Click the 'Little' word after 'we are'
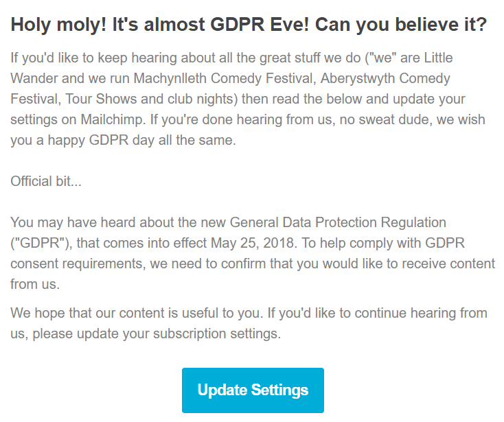Image resolution: width=504 pixels, height=422 pixels. (439, 58)
